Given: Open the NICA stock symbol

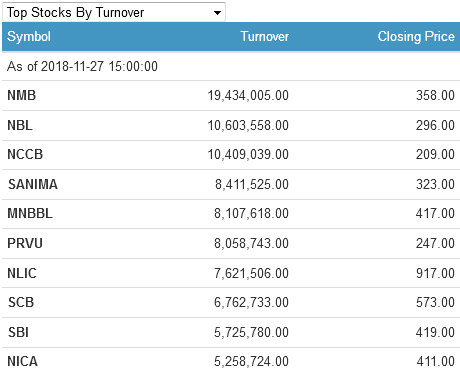Looking at the screenshot, I should coord(22,361).
